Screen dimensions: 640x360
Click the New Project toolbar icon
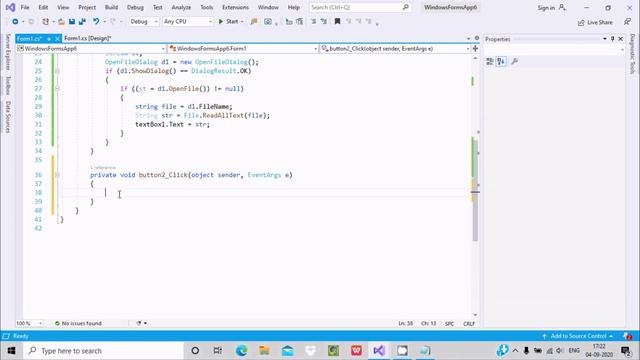45,22
